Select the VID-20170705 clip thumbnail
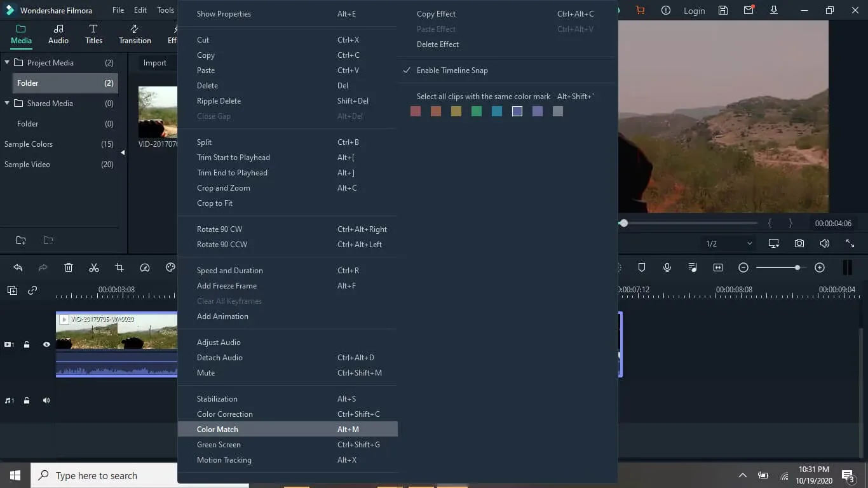The width and height of the screenshot is (868, 488). click(158, 112)
